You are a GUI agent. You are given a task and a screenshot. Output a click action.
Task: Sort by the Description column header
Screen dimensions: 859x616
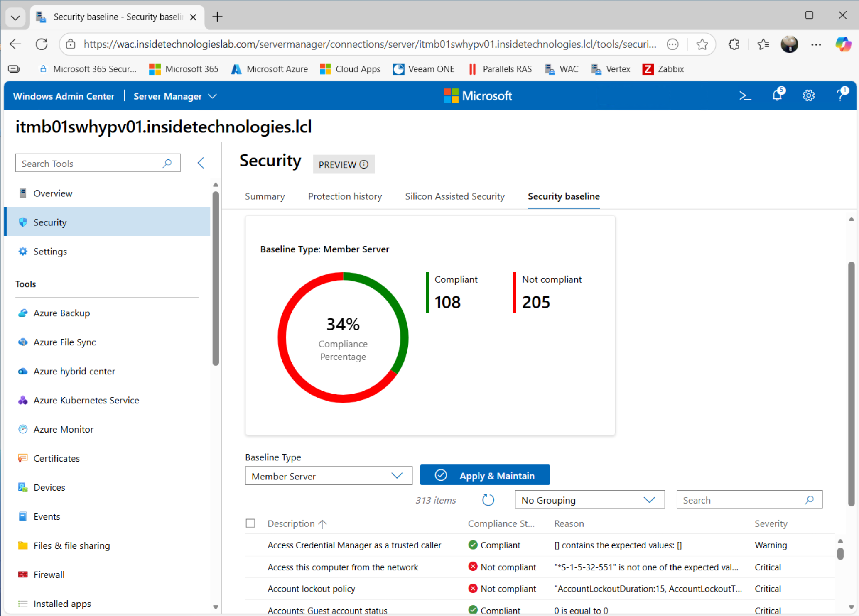pyautogui.click(x=291, y=524)
